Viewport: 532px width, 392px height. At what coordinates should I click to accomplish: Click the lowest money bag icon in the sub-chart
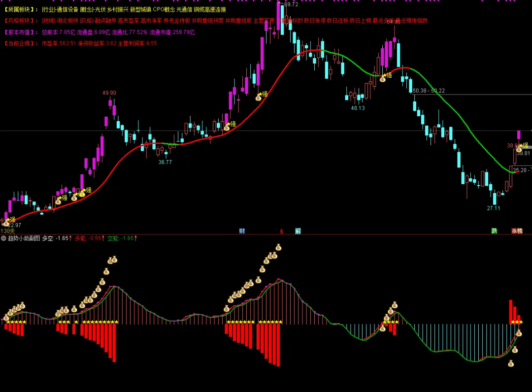tap(511, 363)
